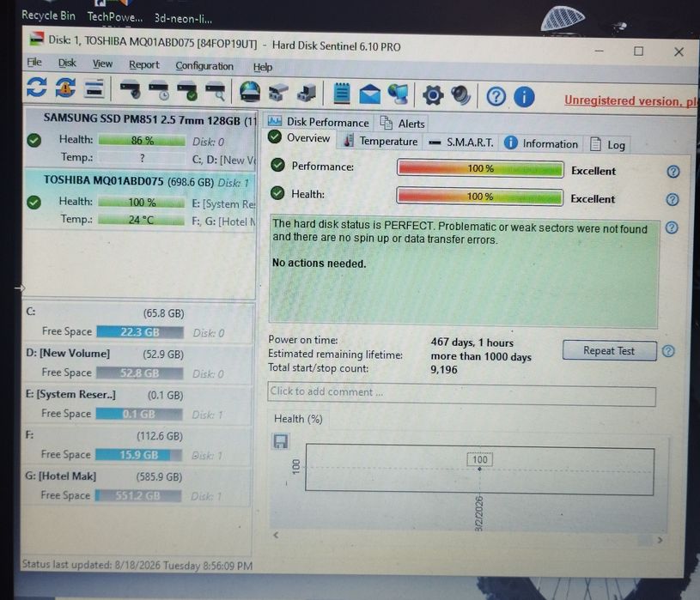
Task: Click the Toshiba 24 °C temperature bar
Action: (x=141, y=220)
